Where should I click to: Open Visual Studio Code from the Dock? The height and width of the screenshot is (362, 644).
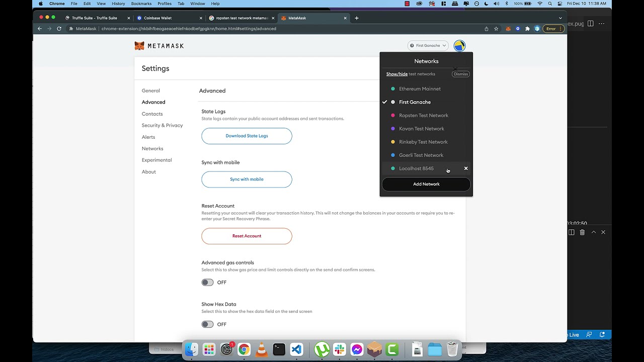(x=296, y=349)
